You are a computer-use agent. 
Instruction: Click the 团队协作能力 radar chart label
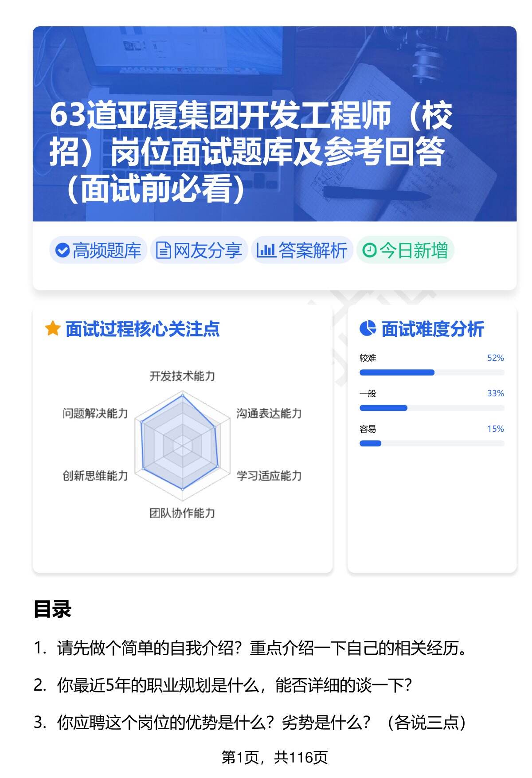pyautogui.click(x=182, y=513)
